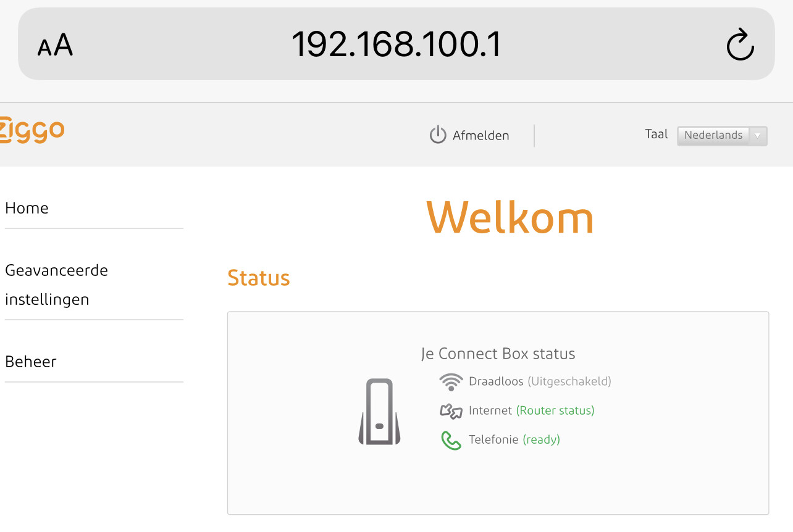Select the 192.168.100.1 address bar
The width and height of the screenshot is (793, 532).
click(396, 44)
